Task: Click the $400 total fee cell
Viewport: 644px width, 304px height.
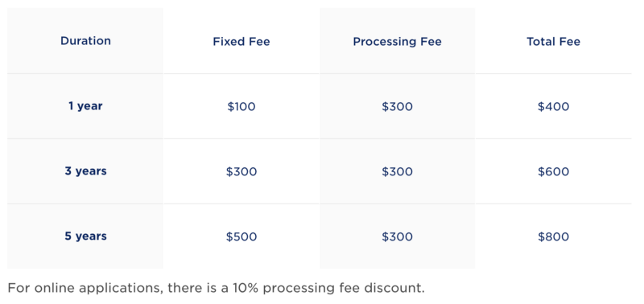Action: [553, 107]
